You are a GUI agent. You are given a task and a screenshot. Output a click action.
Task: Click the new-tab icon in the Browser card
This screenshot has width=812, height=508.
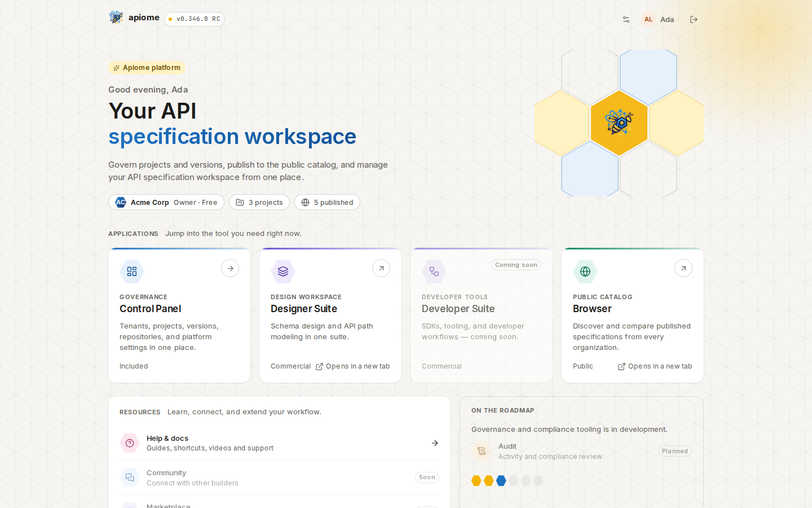pos(621,366)
